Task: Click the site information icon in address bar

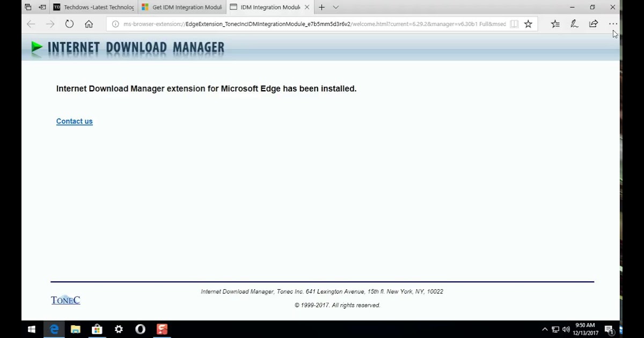Action: pos(115,24)
